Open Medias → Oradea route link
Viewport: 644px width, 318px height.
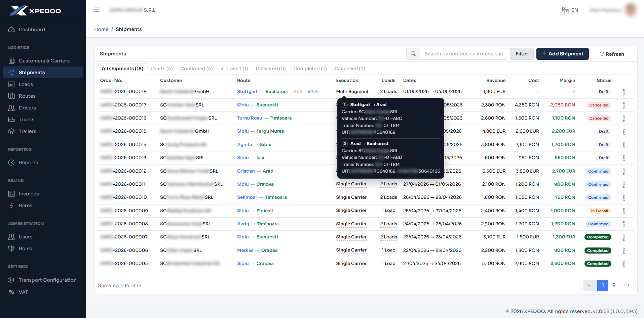tap(257, 251)
